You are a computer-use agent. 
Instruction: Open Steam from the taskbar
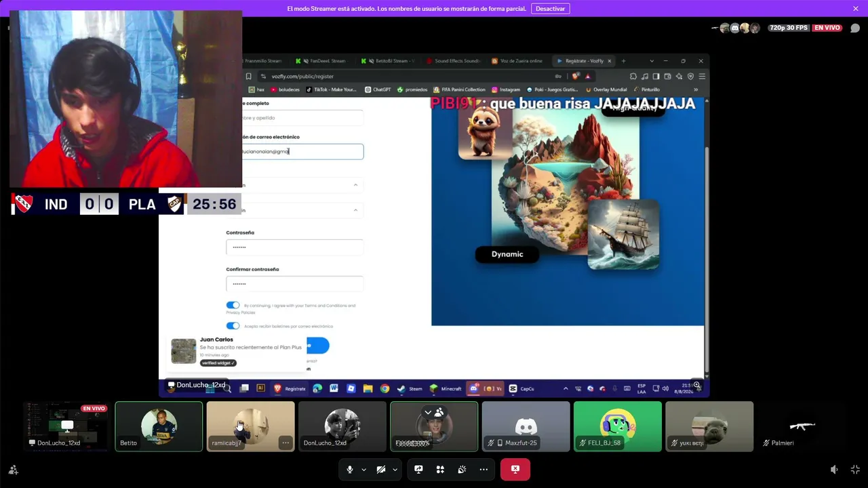pos(410,388)
